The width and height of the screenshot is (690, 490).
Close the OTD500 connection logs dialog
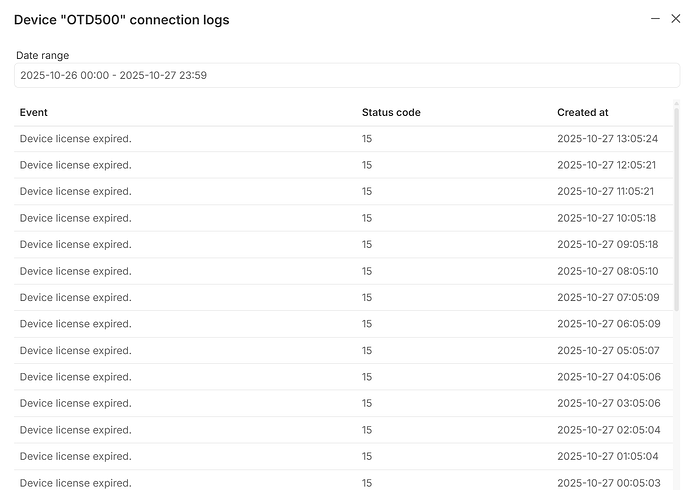pos(675,19)
